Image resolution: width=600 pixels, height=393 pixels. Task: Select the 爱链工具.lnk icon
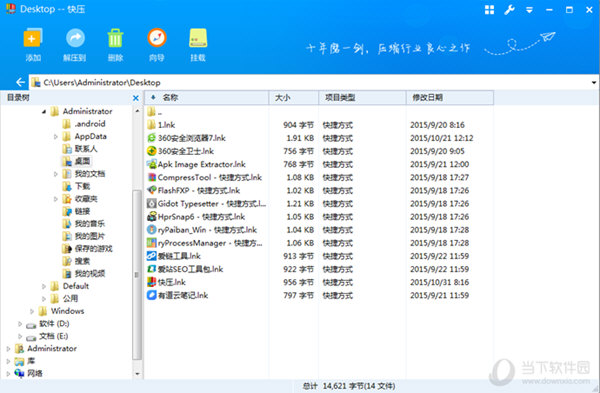click(x=152, y=256)
